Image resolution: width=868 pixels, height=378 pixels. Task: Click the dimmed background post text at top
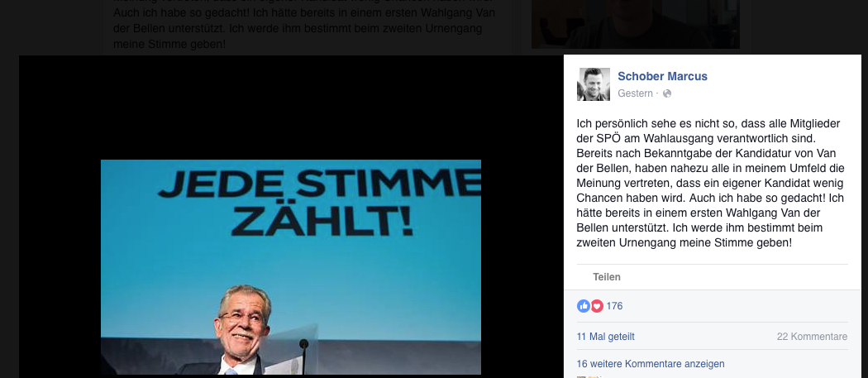tap(304, 25)
